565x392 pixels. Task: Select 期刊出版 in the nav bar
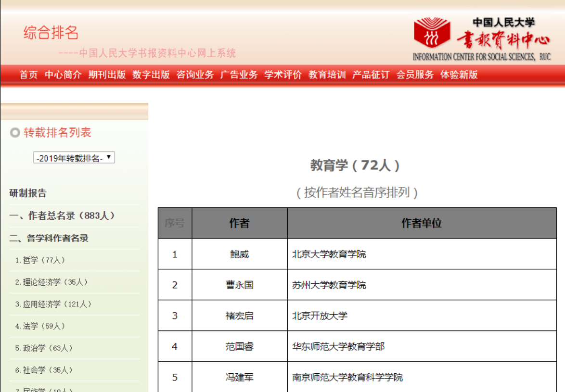click(107, 75)
